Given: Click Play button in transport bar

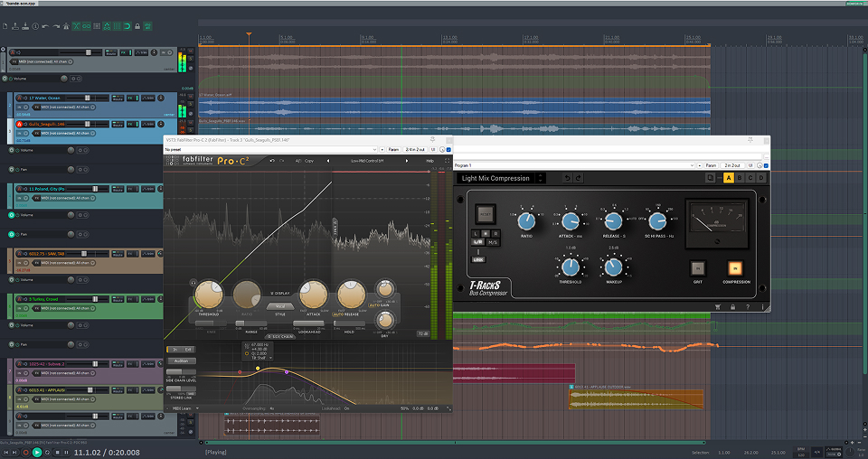Looking at the screenshot, I should coord(37,453).
